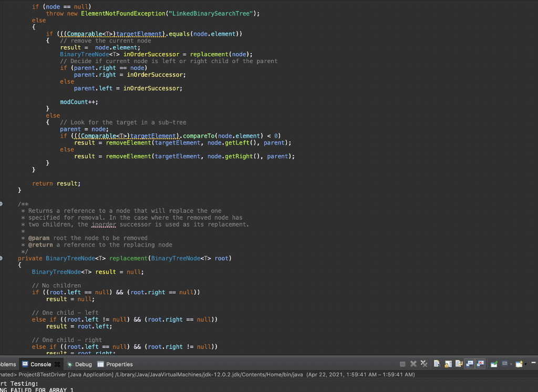Click the 'Testing:' console output line
This screenshot has width=538, height=392.
pos(24,384)
